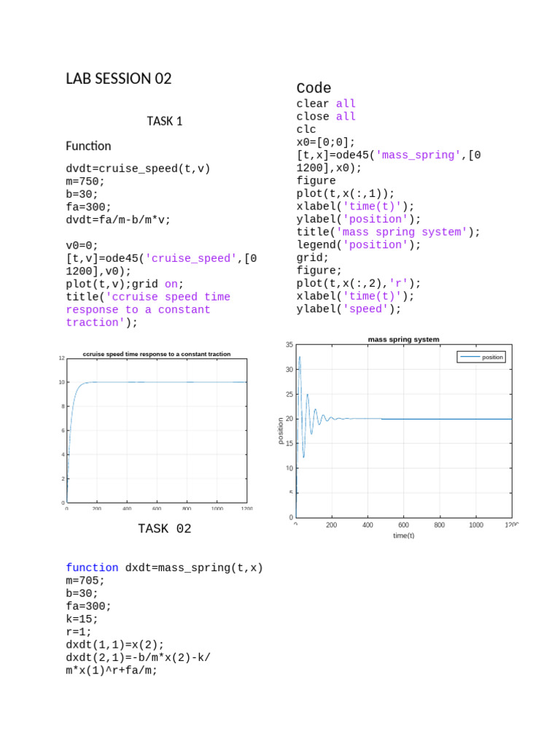This screenshot has width=560, height=747.
Task: Click the line 'v0=0;'
Action: pyautogui.click(x=82, y=246)
